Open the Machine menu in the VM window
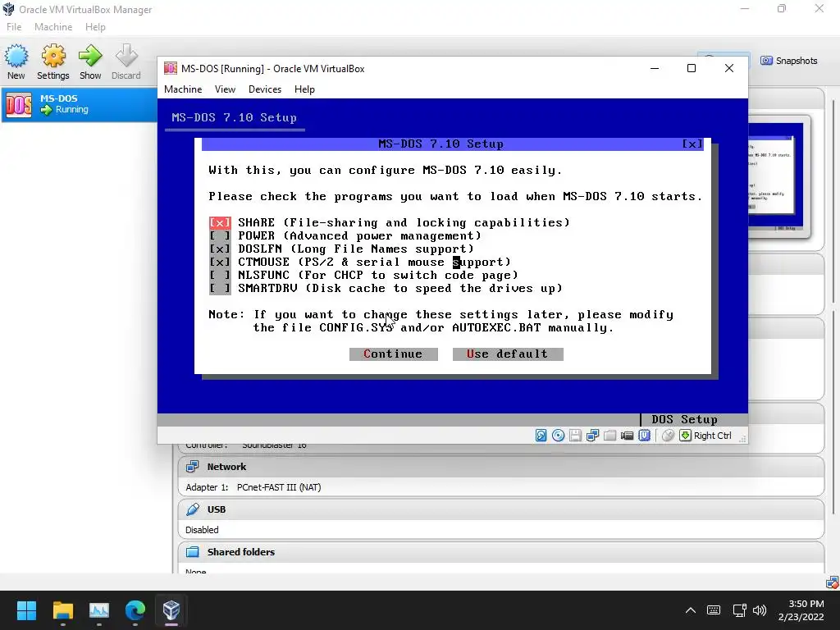The width and height of the screenshot is (840, 630). (183, 89)
